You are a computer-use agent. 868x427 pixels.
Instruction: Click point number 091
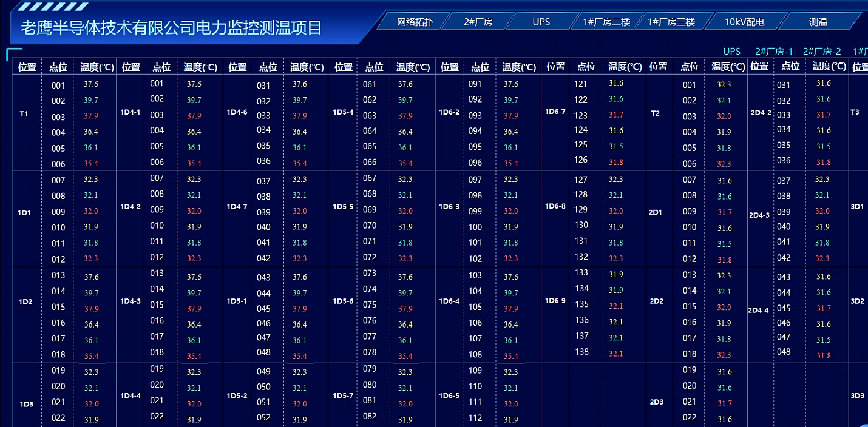475,84
